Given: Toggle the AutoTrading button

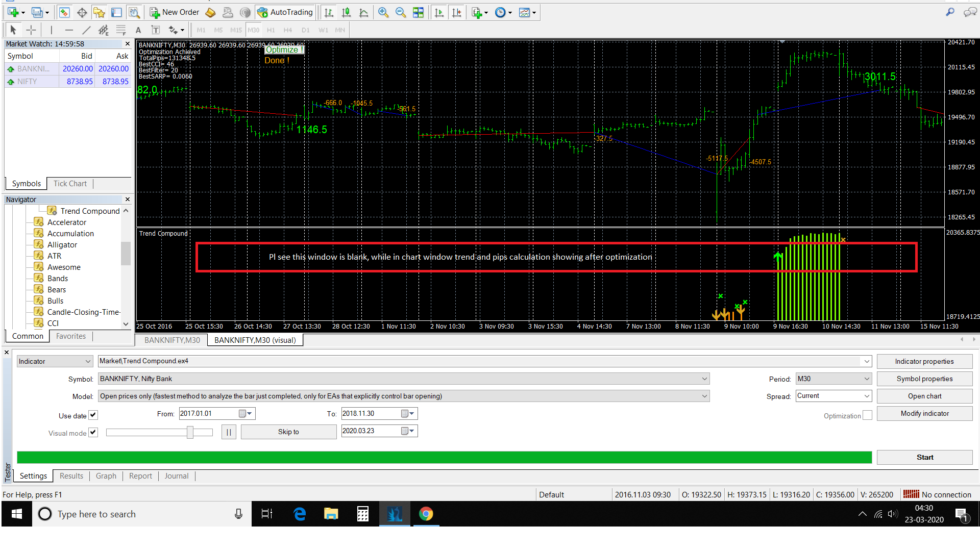Looking at the screenshot, I should click(x=285, y=12).
